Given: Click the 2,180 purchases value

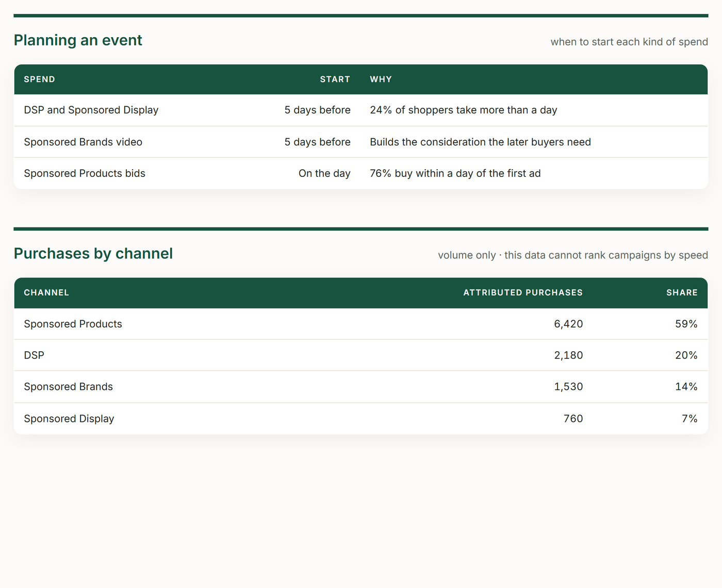Looking at the screenshot, I should coord(569,355).
